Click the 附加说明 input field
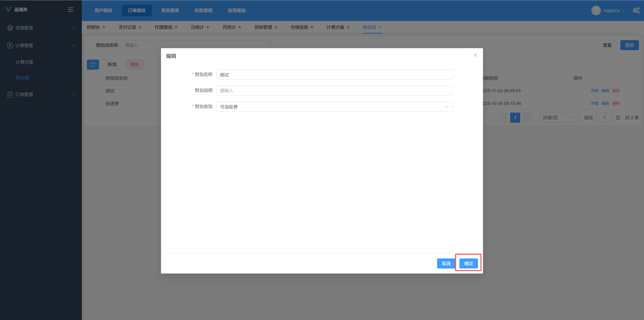 (x=335, y=91)
